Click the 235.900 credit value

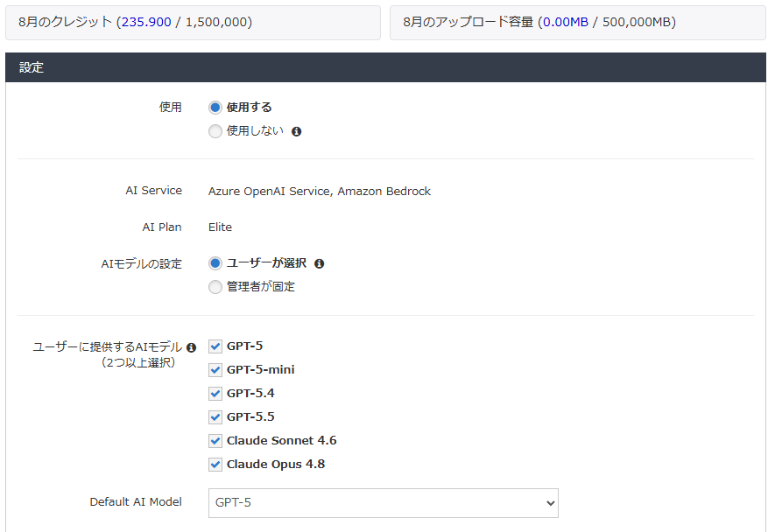tap(146, 22)
